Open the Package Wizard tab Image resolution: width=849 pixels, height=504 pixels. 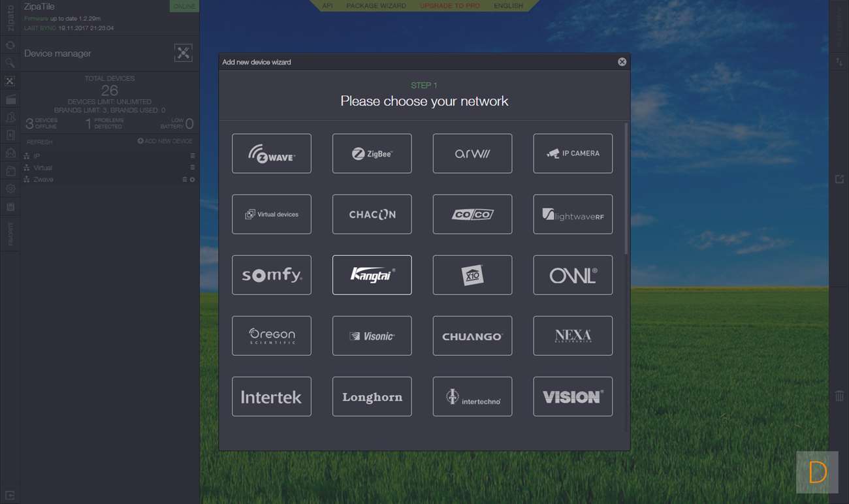pyautogui.click(x=376, y=6)
